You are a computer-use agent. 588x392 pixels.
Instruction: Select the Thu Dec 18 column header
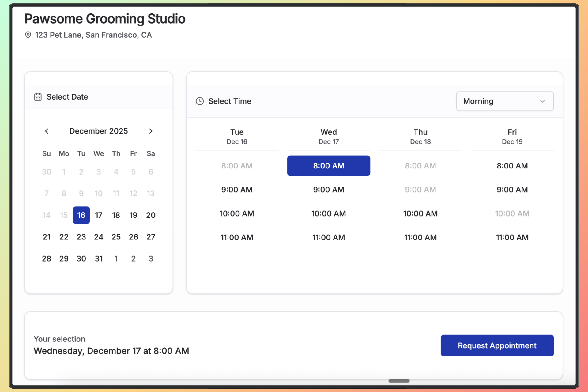tap(420, 137)
